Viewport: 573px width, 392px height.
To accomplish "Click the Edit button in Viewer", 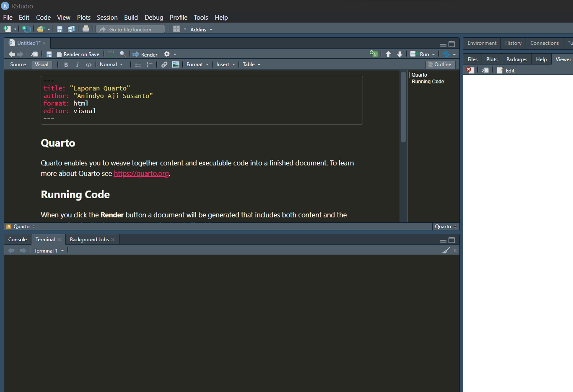I will coord(506,70).
